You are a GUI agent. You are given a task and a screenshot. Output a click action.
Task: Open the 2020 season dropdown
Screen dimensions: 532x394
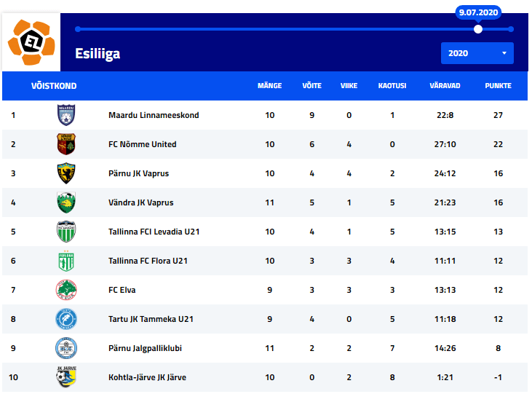click(x=477, y=53)
